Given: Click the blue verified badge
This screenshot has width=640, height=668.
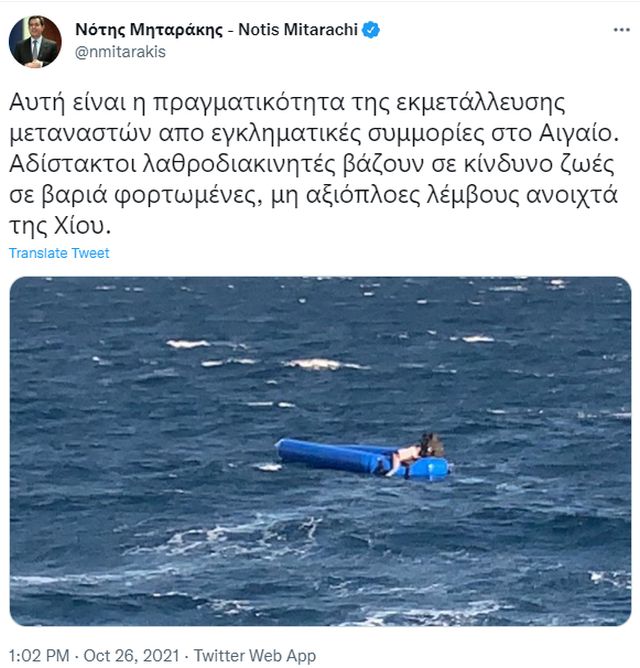Looking at the screenshot, I should [x=371, y=30].
